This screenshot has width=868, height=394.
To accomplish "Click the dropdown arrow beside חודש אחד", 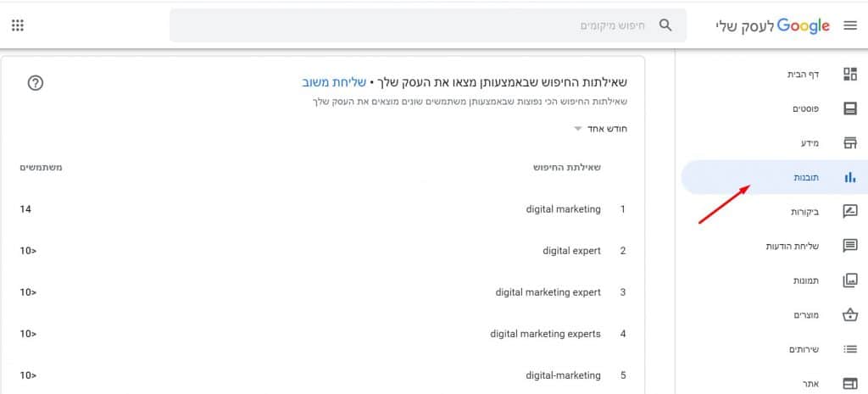I will tap(578, 129).
